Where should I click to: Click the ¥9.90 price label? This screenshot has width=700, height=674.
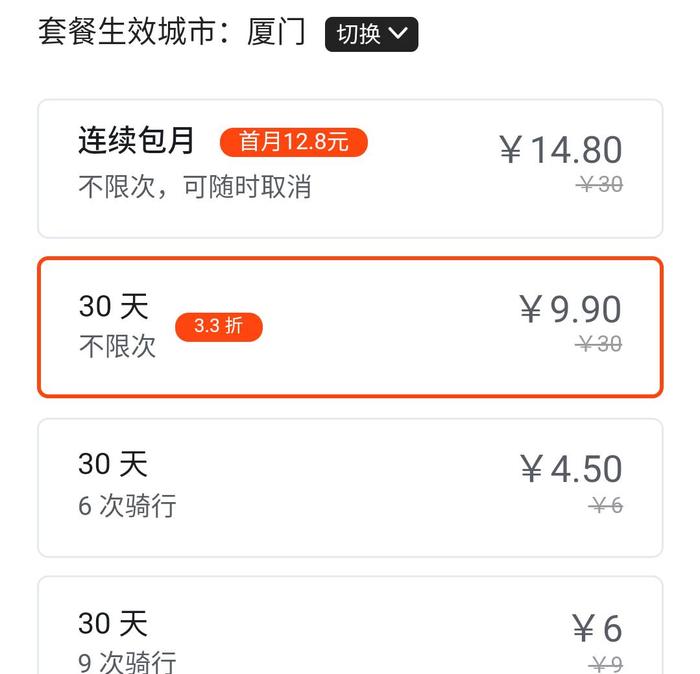coord(570,309)
